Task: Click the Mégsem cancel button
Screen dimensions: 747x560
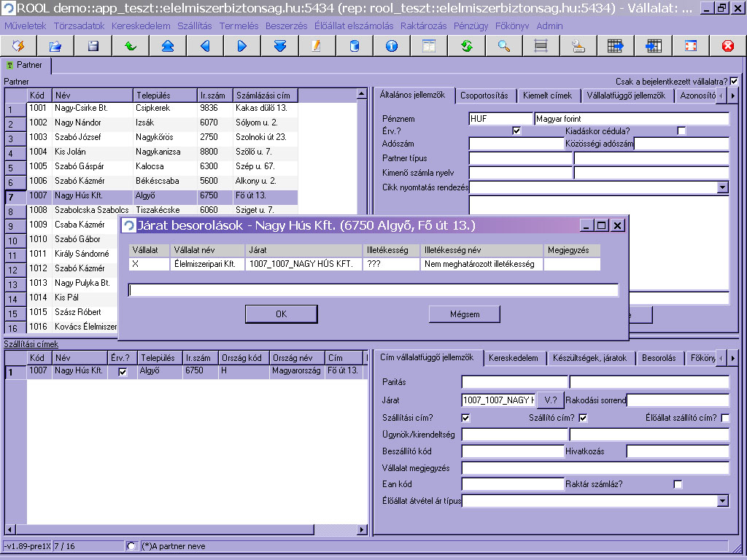Action: click(x=465, y=314)
